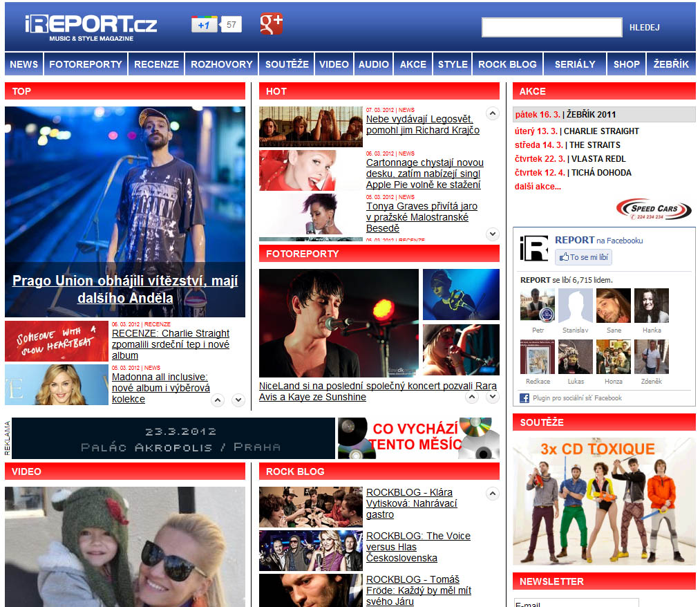The width and height of the screenshot is (700, 607).
Task: Open ROCKBLOG The Voice versus Hlas link
Action: pyautogui.click(x=418, y=547)
